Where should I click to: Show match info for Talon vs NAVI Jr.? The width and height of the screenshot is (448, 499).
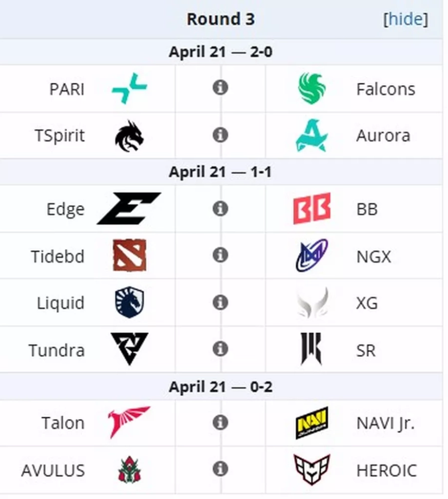220,423
